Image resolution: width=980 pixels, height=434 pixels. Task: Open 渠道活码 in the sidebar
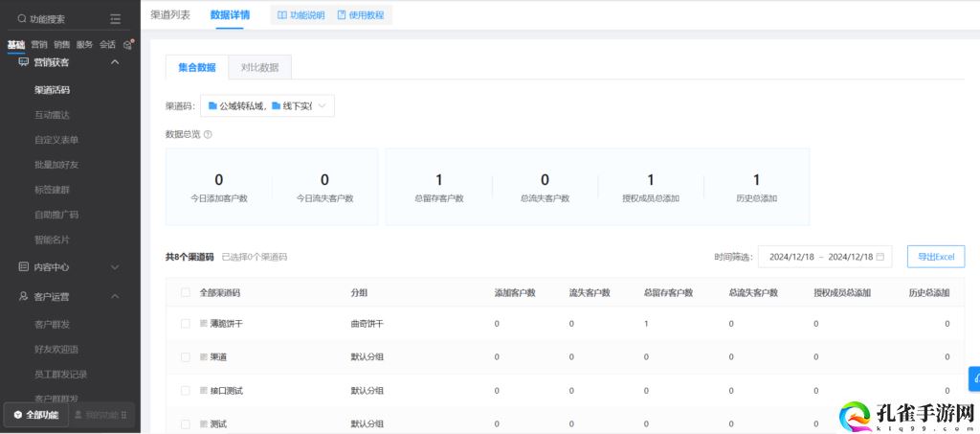tap(52, 90)
